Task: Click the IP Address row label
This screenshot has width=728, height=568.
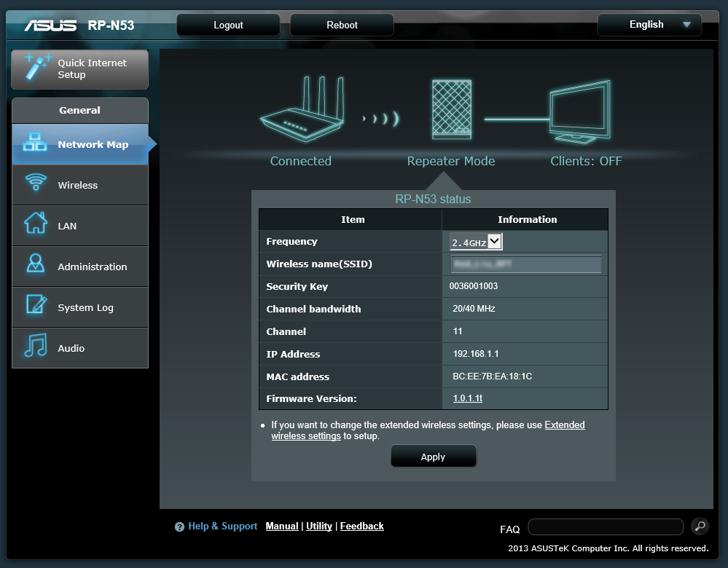Action: click(293, 354)
